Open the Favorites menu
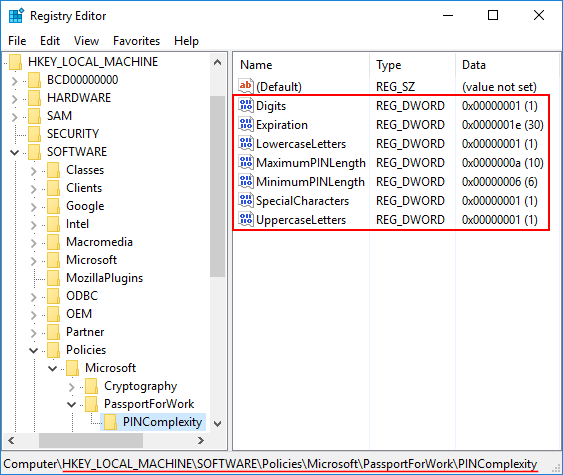The width and height of the screenshot is (563, 475). click(136, 41)
